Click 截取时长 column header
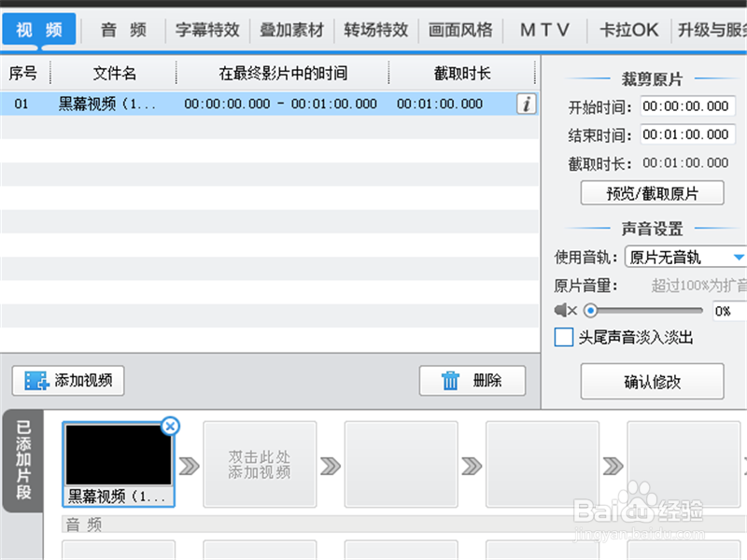 click(x=461, y=74)
